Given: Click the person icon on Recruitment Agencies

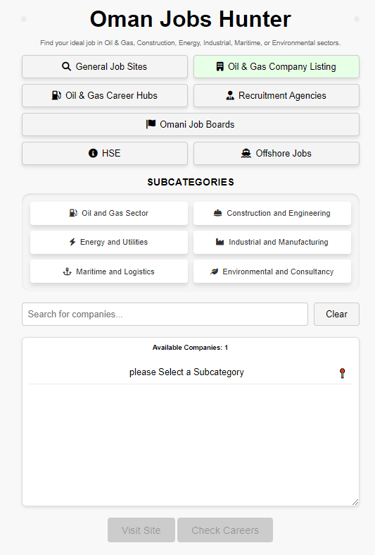Looking at the screenshot, I should point(230,96).
